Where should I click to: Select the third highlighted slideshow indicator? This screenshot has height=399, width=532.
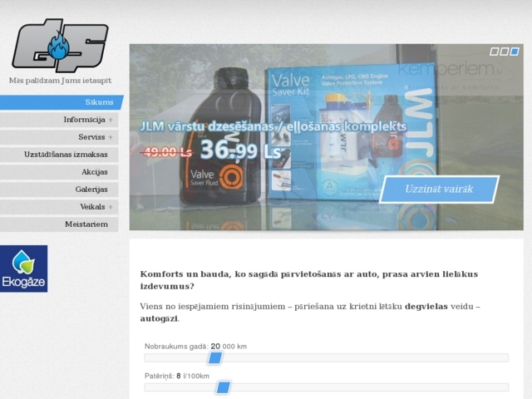coord(515,52)
